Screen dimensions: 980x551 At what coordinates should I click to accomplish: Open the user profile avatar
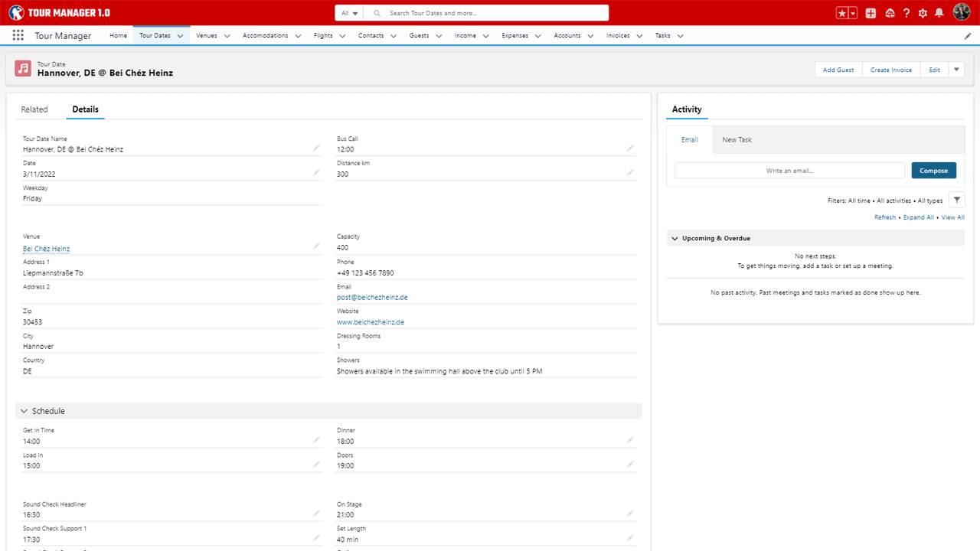(x=962, y=11)
